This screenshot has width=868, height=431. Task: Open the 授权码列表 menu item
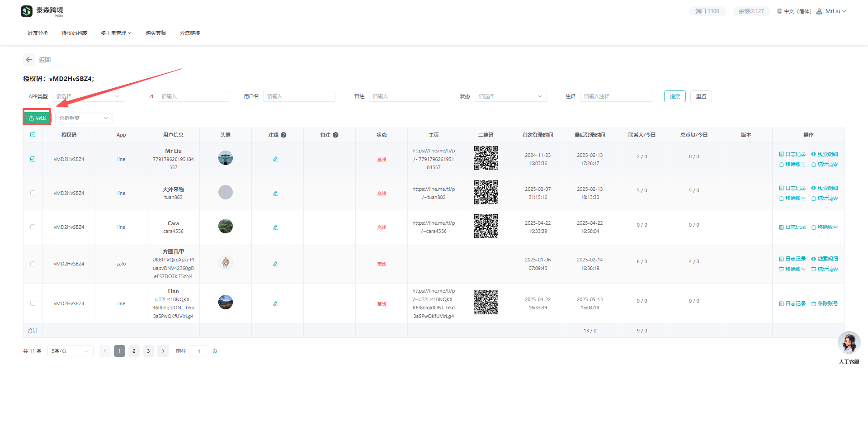click(x=74, y=33)
